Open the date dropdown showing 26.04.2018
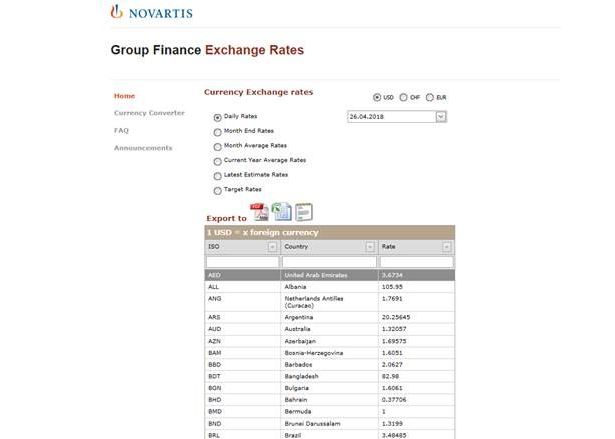This screenshot has width=615, height=439. click(441, 117)
